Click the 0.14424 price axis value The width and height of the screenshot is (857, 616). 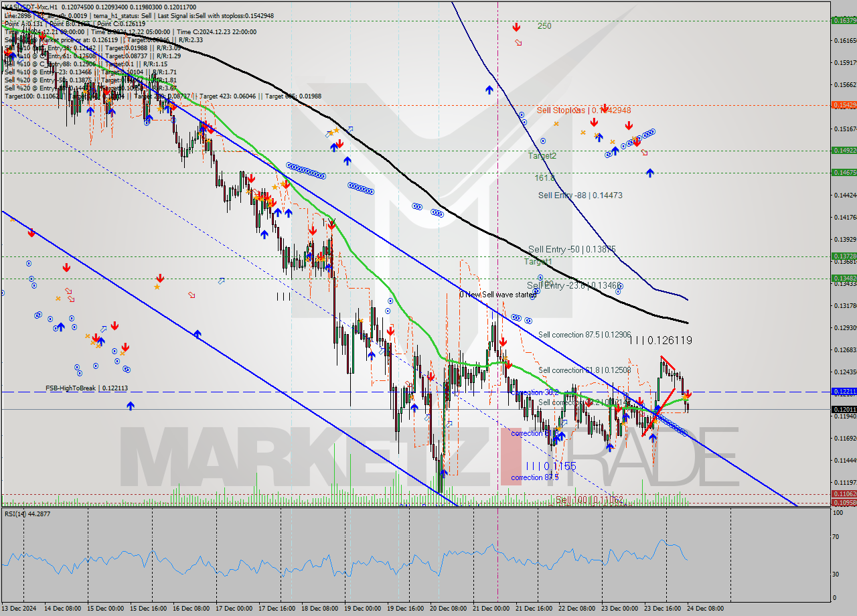(x=844, y=195)
